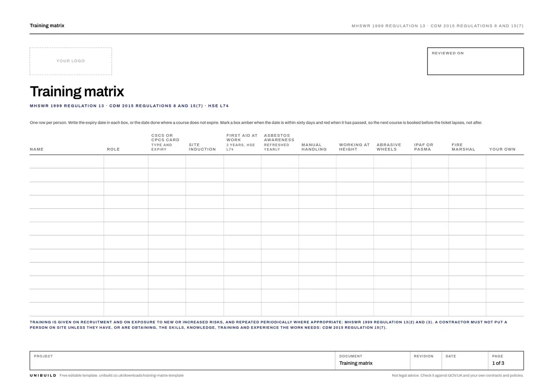The height and width of the screenshot is (392, 554).
Task: Click the UNIBUILD brand name in the footer
Action: coord(43,375)
